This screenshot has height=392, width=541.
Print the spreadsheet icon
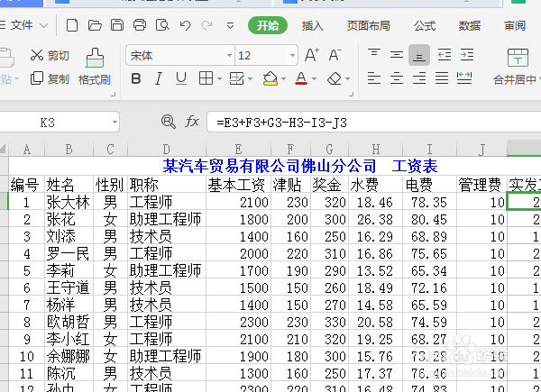(140, 25)
